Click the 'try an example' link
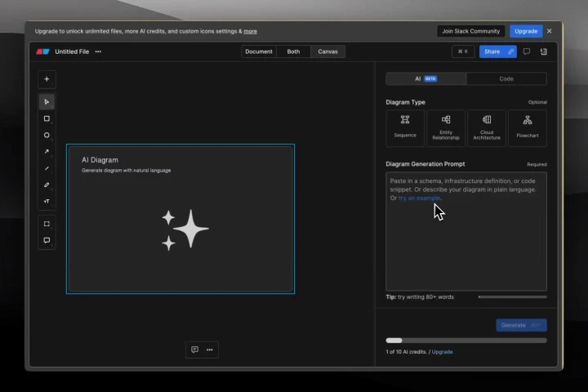This screenshot has height=392, width=588. [x=419, y=198]
